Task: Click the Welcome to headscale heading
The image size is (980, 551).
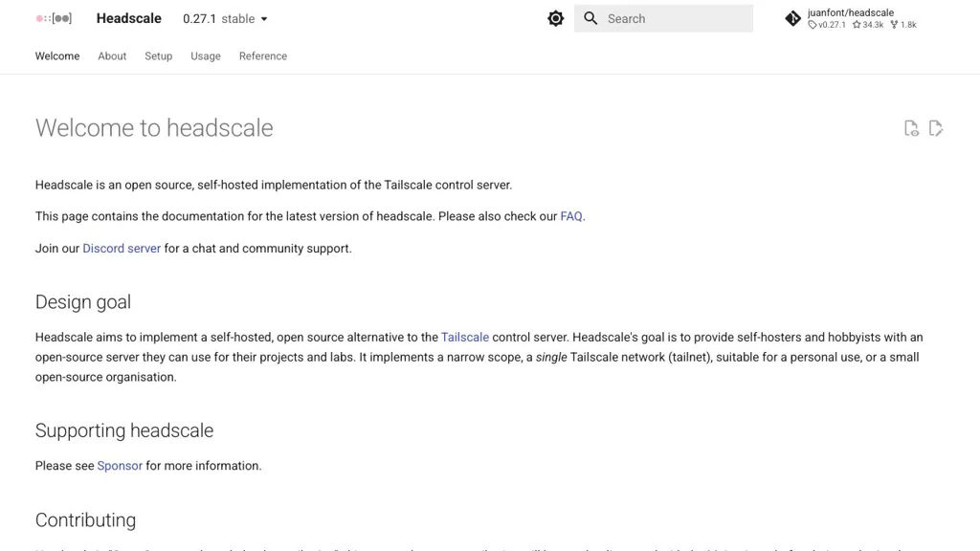Action: click(154, 128)
